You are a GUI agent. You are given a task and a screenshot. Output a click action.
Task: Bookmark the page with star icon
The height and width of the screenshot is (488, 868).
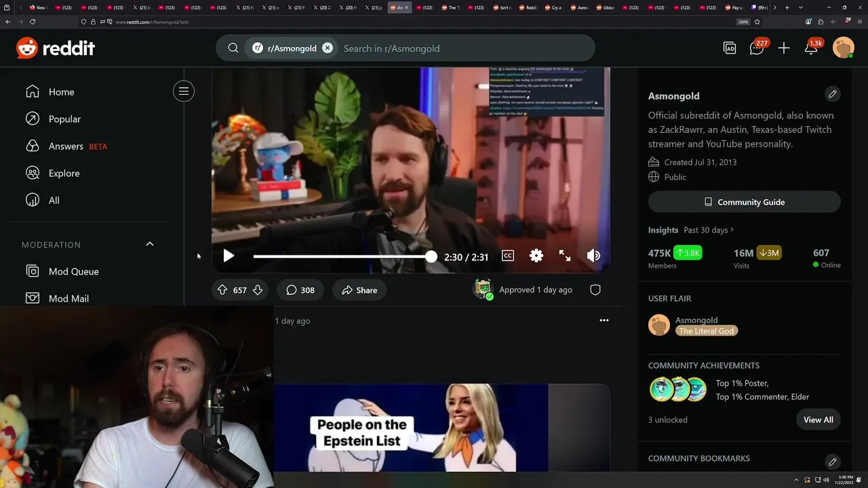[757, 22]
